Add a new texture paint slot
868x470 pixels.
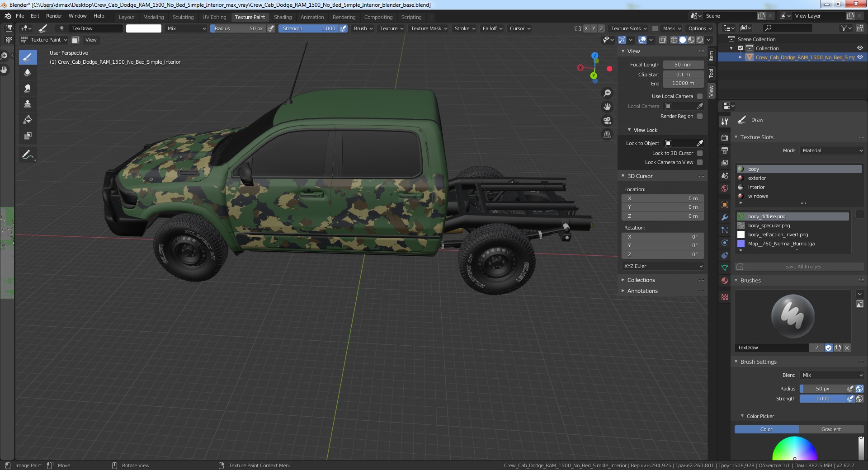(860, 214)
